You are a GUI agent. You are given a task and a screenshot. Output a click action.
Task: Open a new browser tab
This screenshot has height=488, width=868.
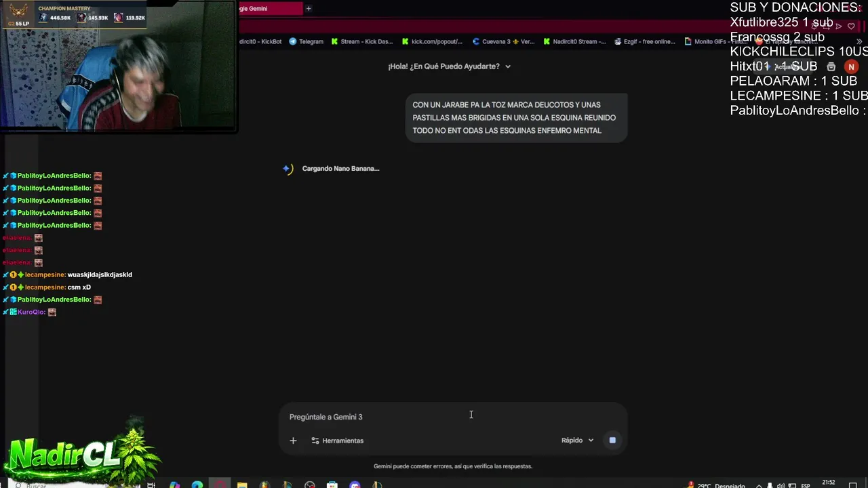point(309,8)
